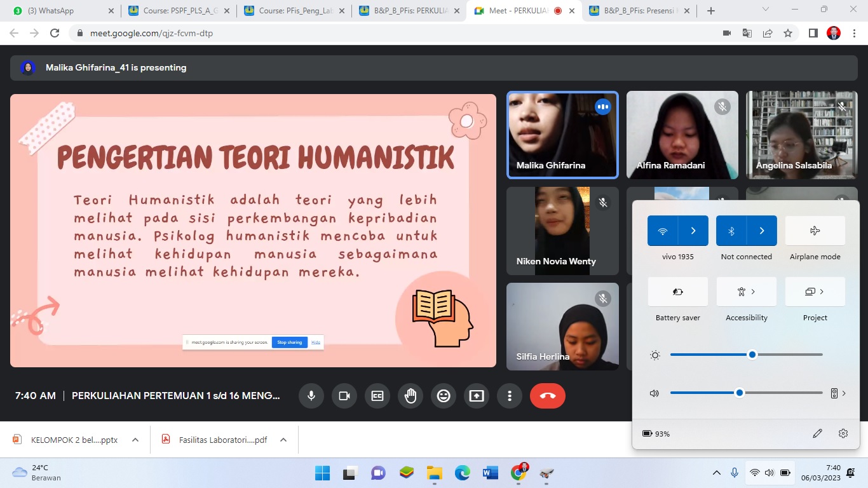This screenshot has height=488, width=868.
Task: Adjust the volume slider
Action: tap(740, 393)
